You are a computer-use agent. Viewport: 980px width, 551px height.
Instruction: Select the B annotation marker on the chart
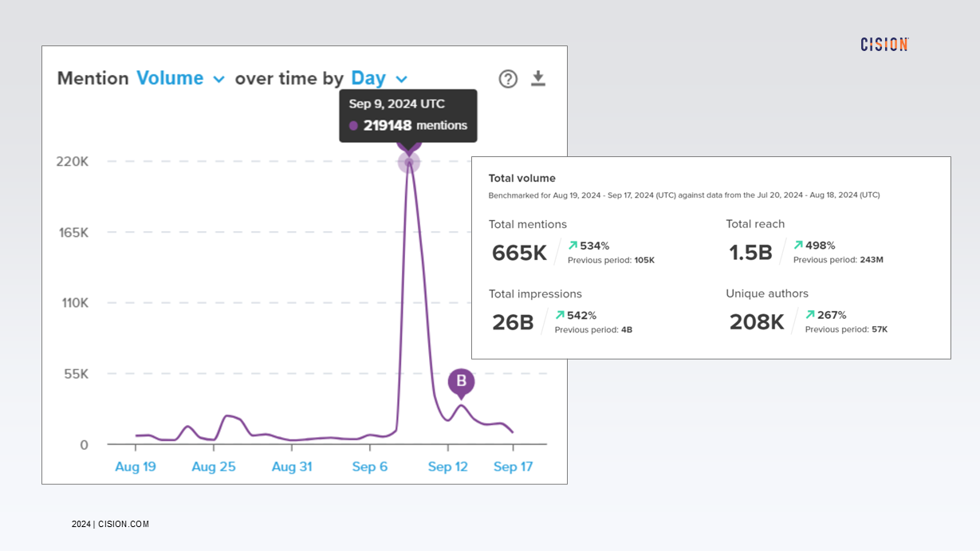point(462,382)
